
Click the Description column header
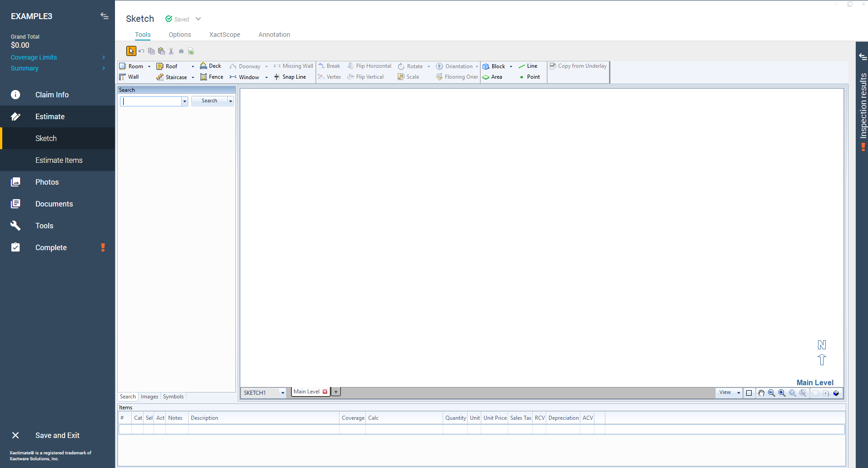[x=264, y=418]
